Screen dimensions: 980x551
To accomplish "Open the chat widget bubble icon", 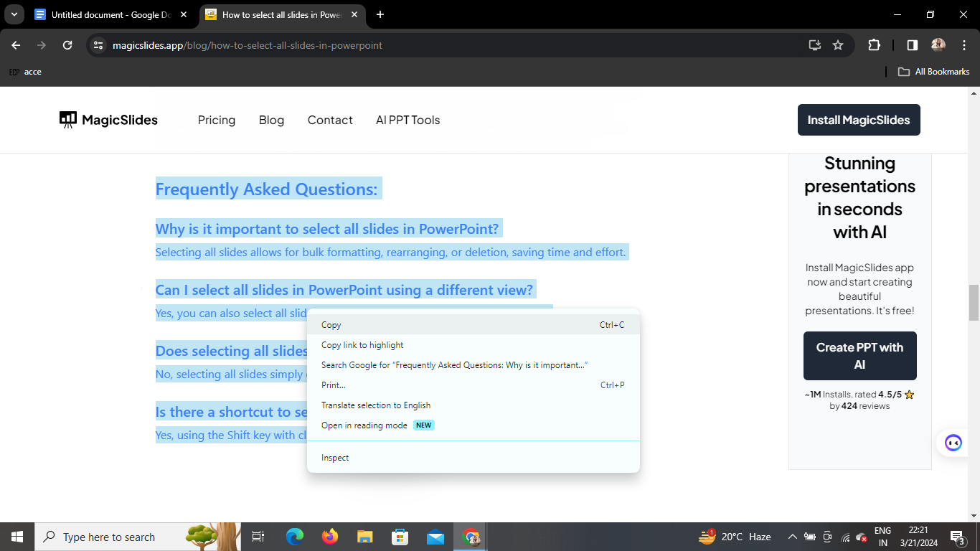I will tap(953, 443).
